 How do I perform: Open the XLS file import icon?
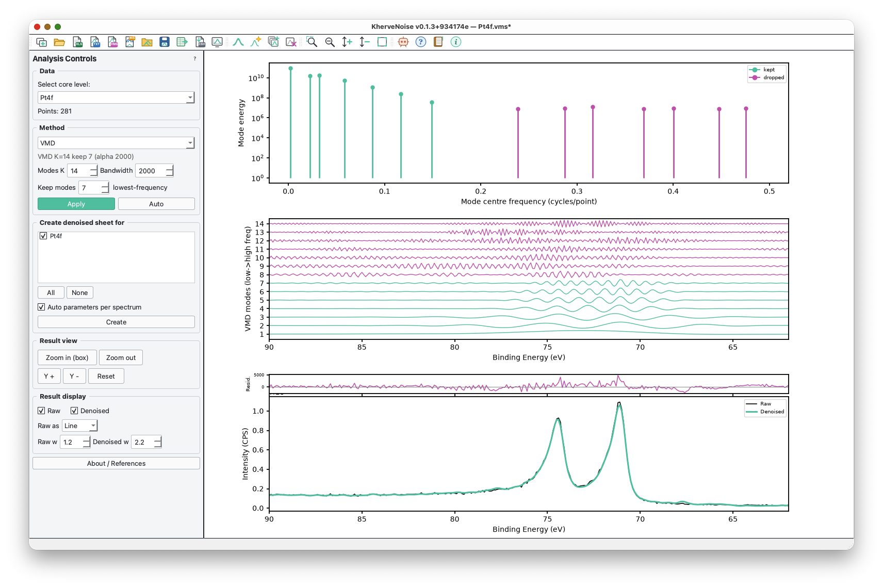click(77, 42)
